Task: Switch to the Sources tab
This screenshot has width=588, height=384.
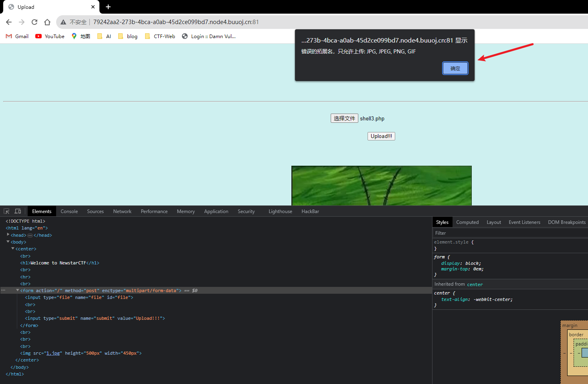Action: pyautogui.click(x=95, y=211)
